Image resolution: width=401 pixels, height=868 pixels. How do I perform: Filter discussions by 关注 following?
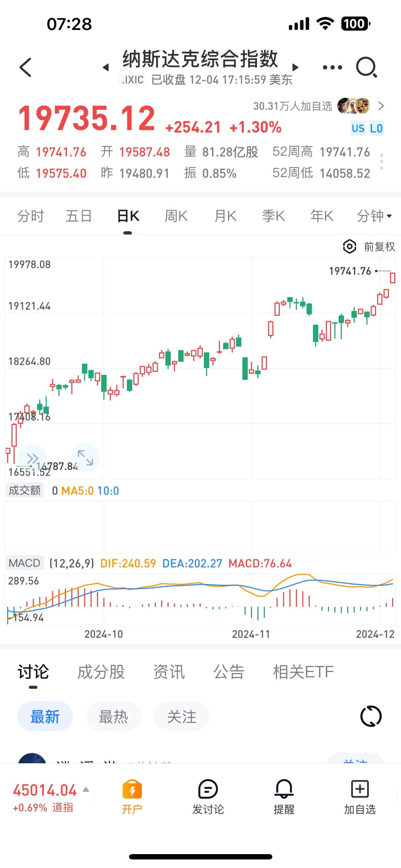click(x=182, y=717)
